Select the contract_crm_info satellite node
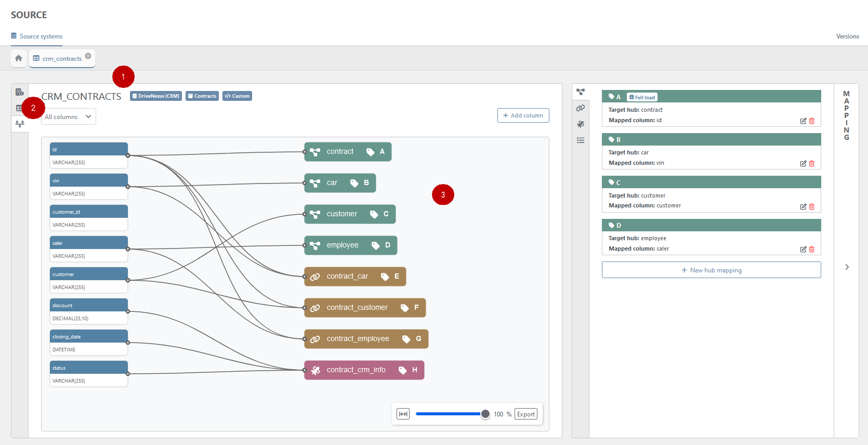This screenshot has width=868, height=445. pyautogui.click(x=364, y=370)
